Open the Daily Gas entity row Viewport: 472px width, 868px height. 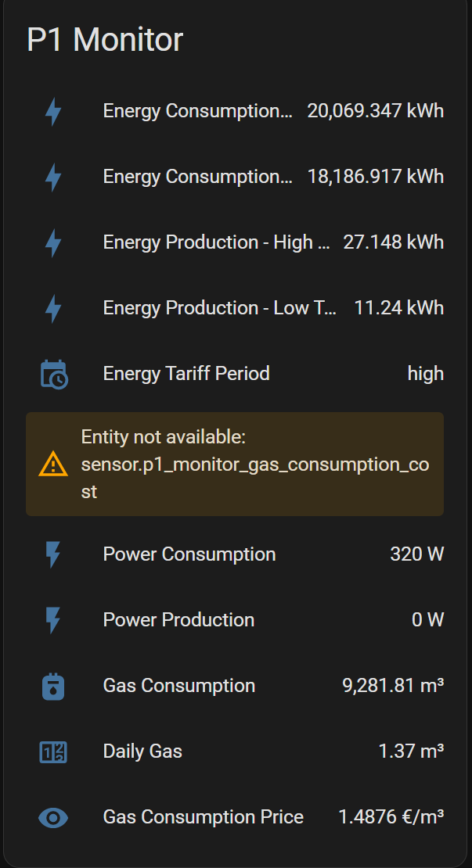click(142, 751)
